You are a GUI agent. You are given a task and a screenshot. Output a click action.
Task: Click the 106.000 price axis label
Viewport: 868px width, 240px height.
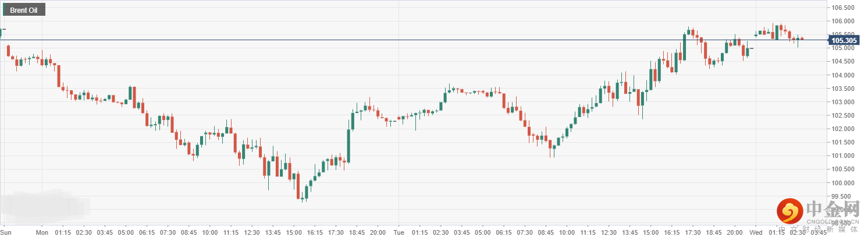(844, 21)
